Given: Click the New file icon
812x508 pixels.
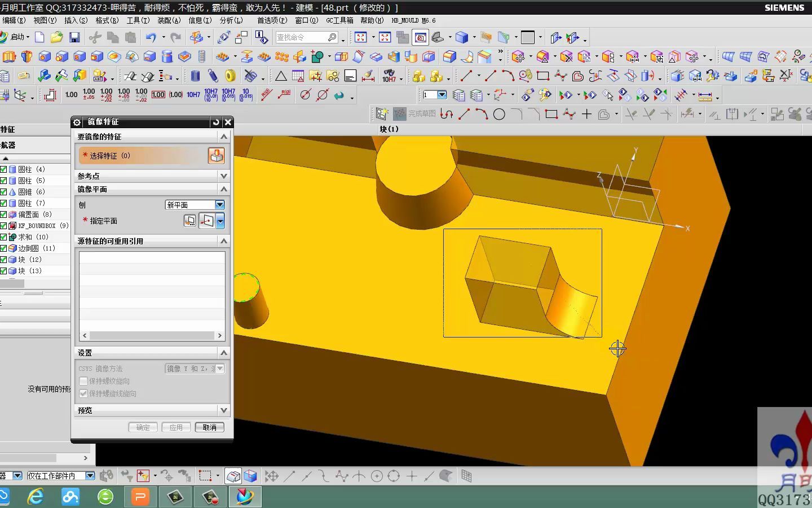Looking at the screenshot, I should [x=39, y=37].
